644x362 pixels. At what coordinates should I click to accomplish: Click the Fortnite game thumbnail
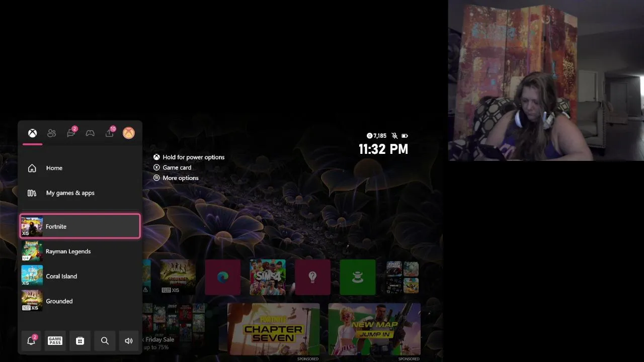pyautogui.click(x=32, y=226)
